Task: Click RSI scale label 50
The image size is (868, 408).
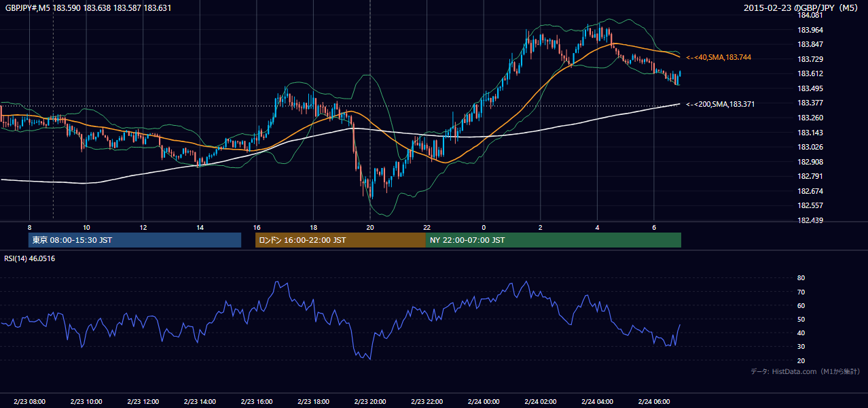Action: [801, 320]
